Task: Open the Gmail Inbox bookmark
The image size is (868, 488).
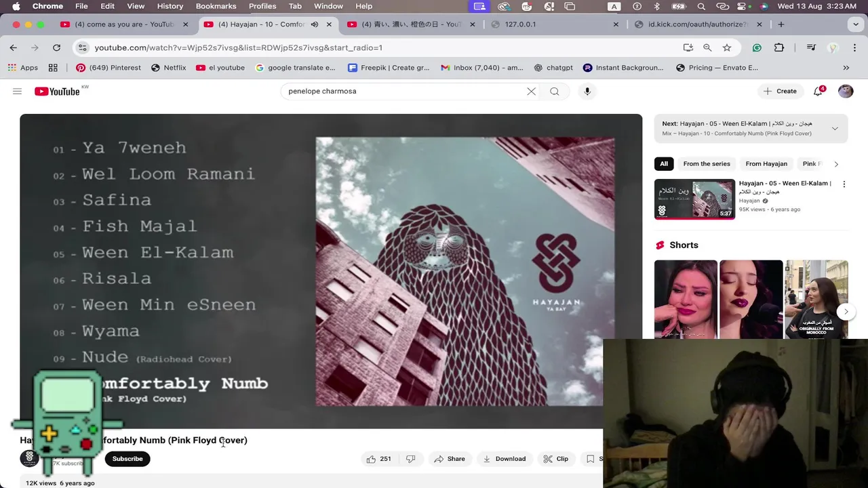Action: [x=482, y=68]
